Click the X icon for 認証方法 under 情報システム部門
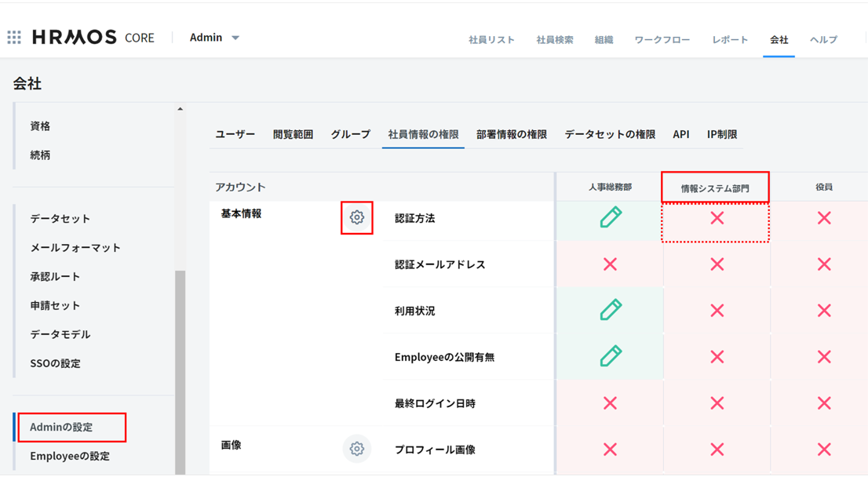This screenshot has height=477, width=868. pos(717,218)
